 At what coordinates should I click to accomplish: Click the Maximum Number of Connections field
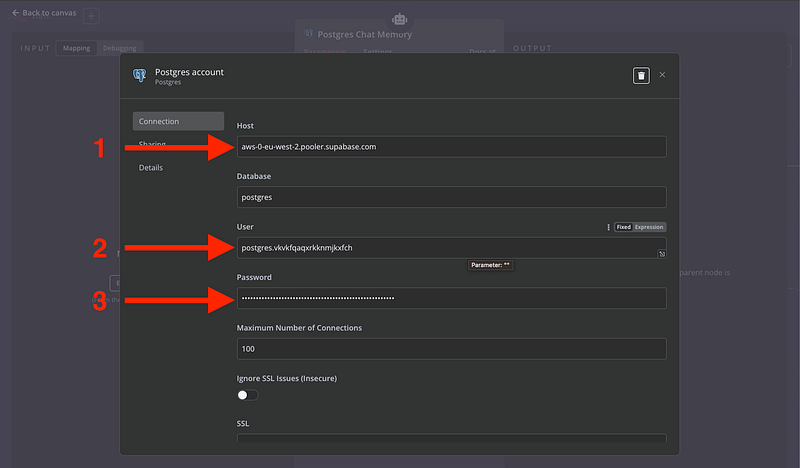pos(451,349)
